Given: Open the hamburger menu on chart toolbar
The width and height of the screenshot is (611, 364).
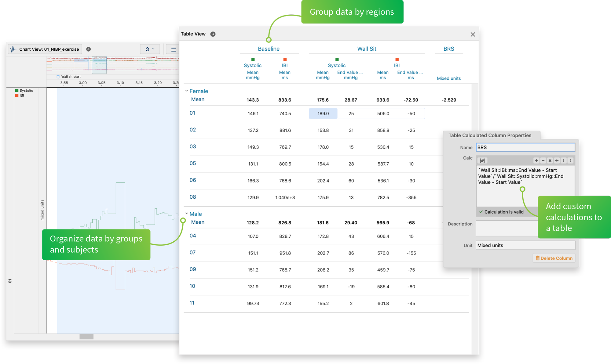Looking at the screenshot, I should tap(173, 49).
